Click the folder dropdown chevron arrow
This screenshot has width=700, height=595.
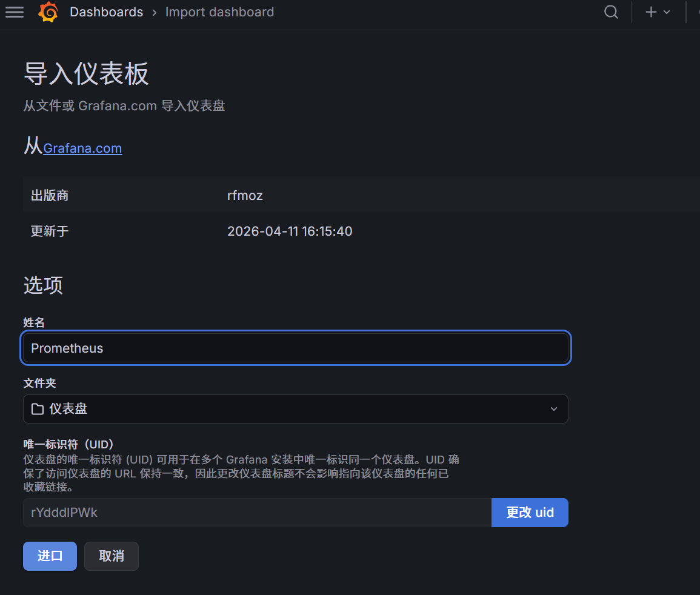coord(553,409)
